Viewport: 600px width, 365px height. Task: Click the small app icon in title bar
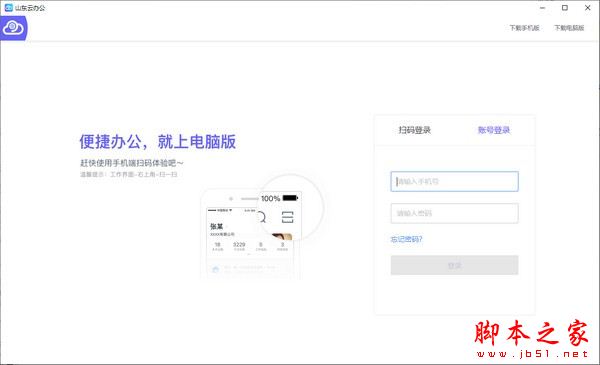pyautogui.click(x=8, y=8)
